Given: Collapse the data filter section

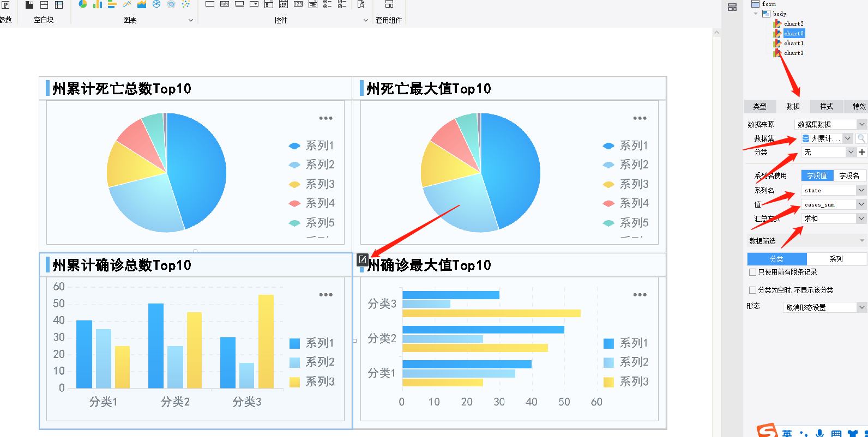Looking at the screenshot, I should tap(862, 240).
